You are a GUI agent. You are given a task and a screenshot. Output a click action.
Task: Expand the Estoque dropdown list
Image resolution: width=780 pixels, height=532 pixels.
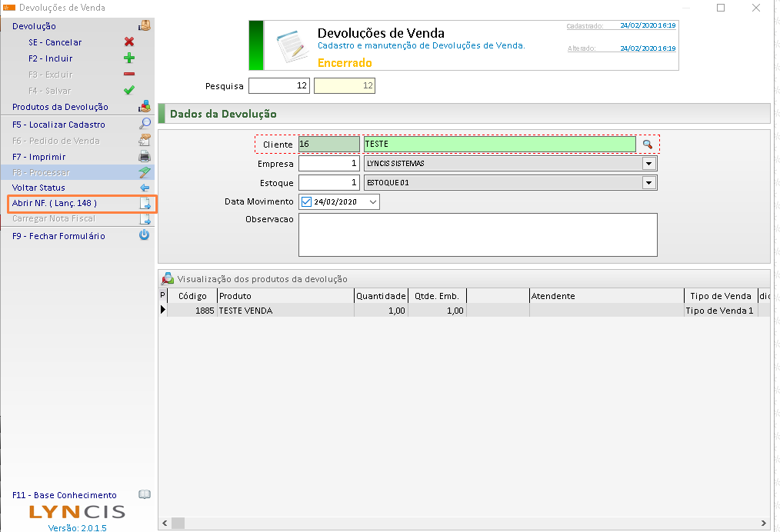(x=649, y=183)
